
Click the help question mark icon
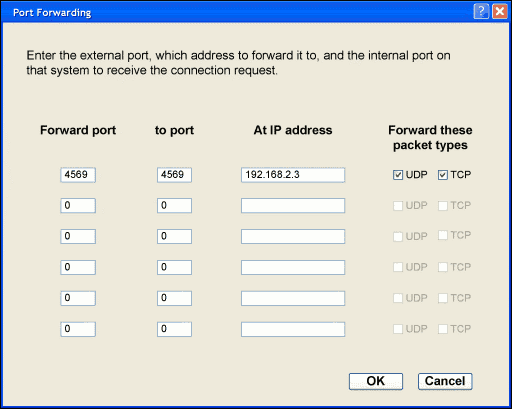[x=481, y=12]
